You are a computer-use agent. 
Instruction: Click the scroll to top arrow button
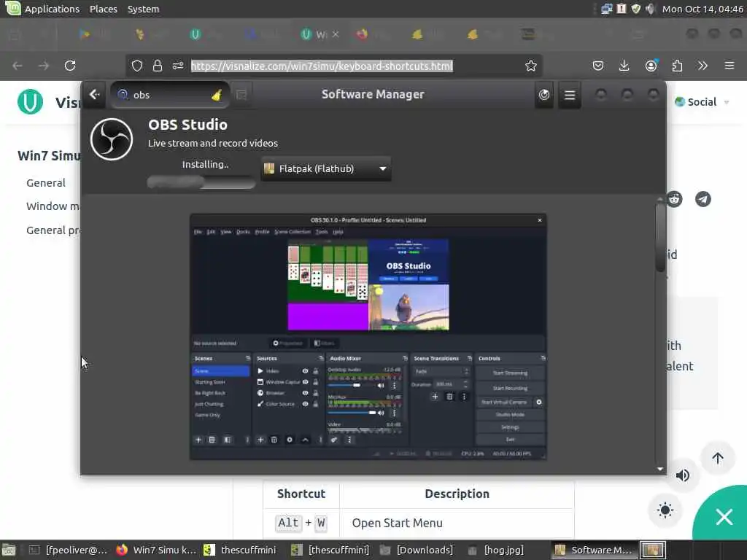[x=718, y=458]
